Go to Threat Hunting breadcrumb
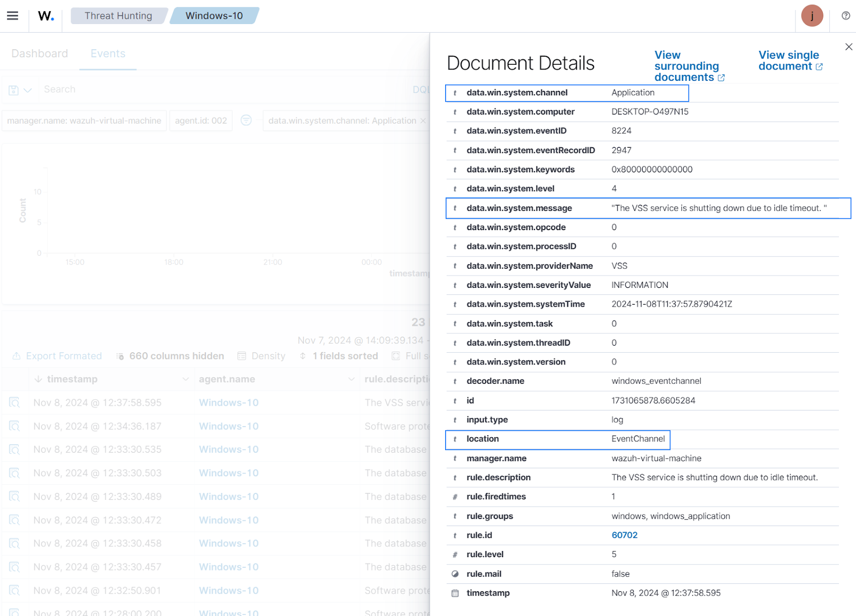This screenshot has width=856, height=616. tap(118, 16)
